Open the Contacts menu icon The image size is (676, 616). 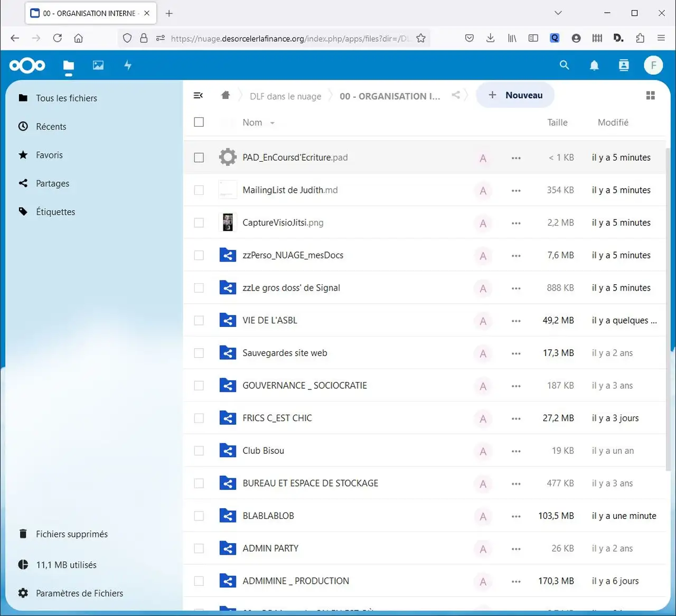[x=624, y=65]
